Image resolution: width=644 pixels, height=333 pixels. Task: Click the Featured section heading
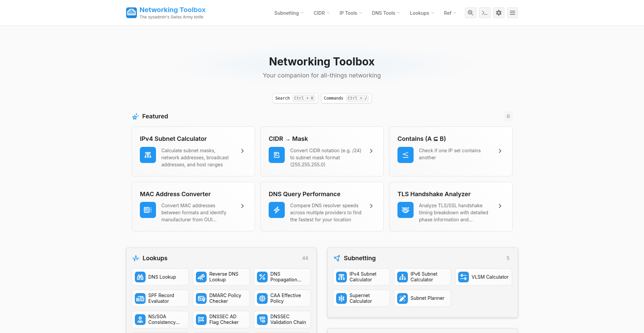(x=155, y=116)
